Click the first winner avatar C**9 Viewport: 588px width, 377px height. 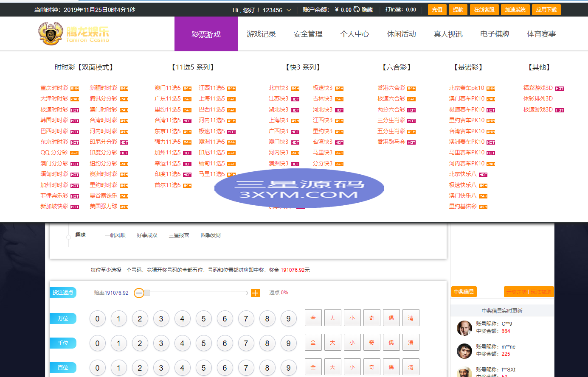coord(464,328)
